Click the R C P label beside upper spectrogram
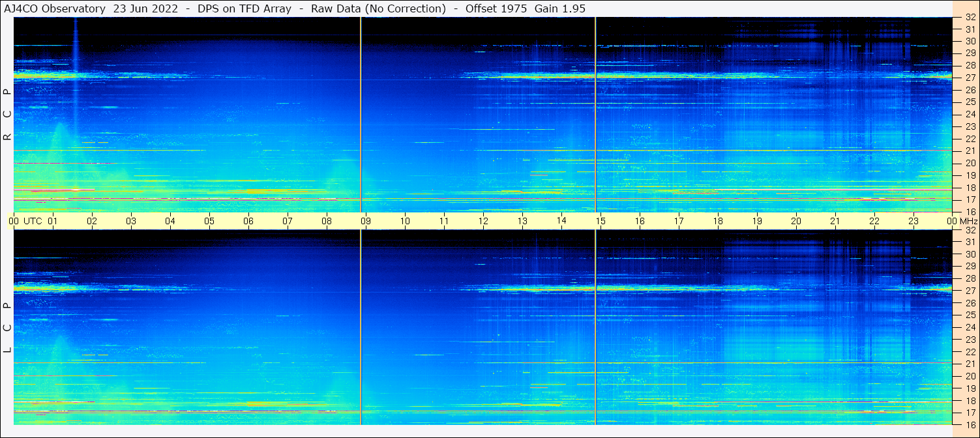 pos(7,114)
